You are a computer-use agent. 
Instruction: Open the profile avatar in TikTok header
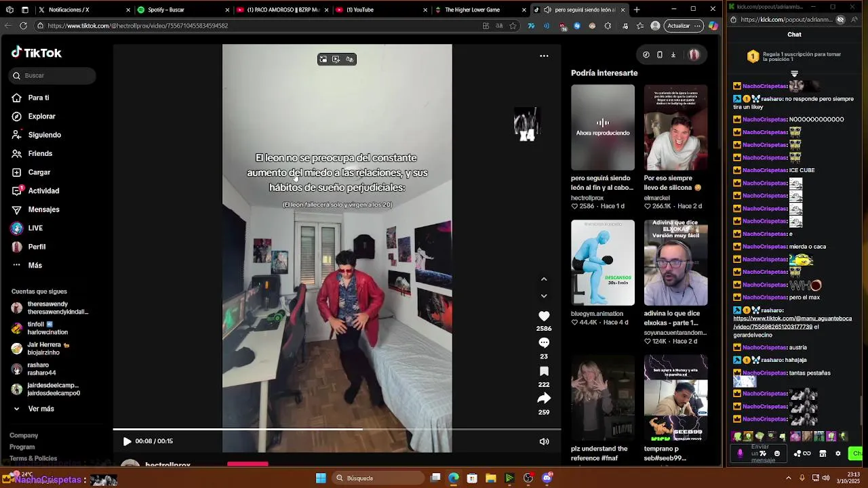point(694,55)
